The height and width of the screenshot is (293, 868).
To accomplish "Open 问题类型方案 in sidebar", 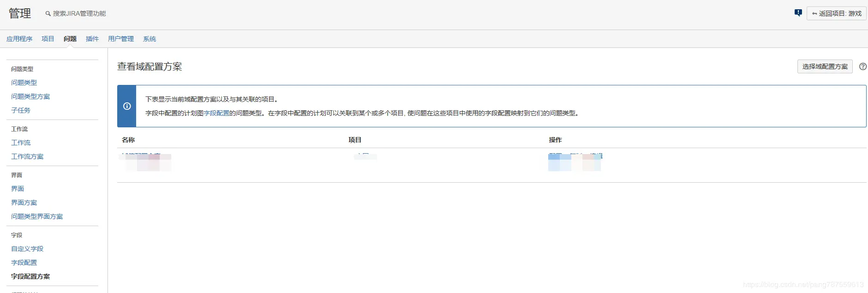I will coord(30,96).
